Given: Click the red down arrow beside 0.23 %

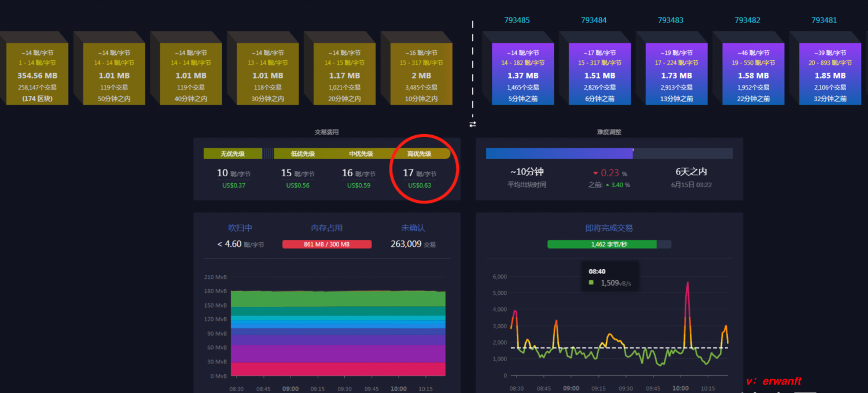Looking at the screenshot, I should click(595, 173).
